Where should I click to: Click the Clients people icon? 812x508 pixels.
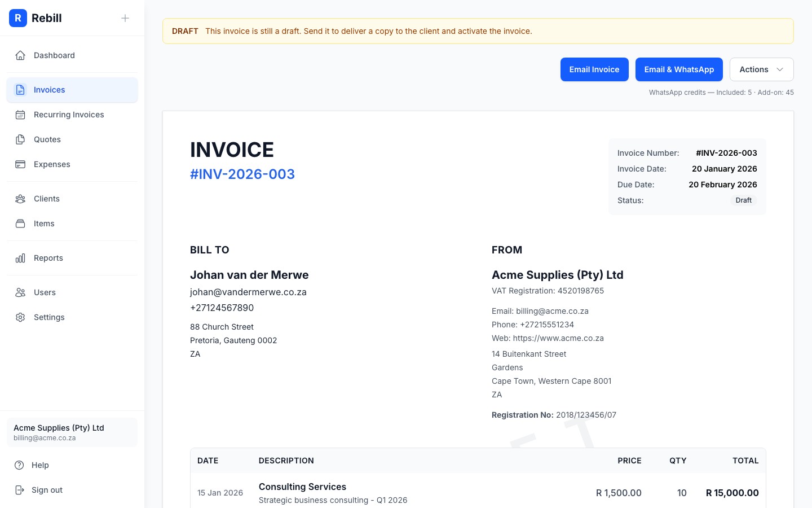coord(20,199)
